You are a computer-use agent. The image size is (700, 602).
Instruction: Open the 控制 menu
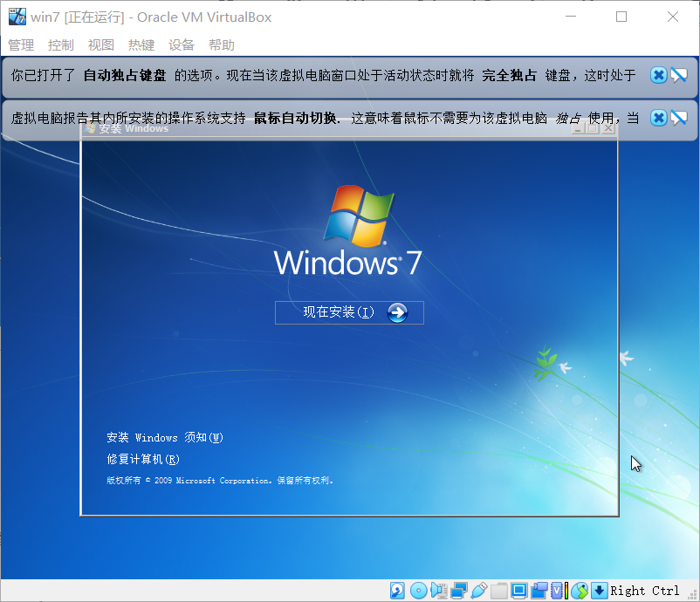click(x=60, y=44)
